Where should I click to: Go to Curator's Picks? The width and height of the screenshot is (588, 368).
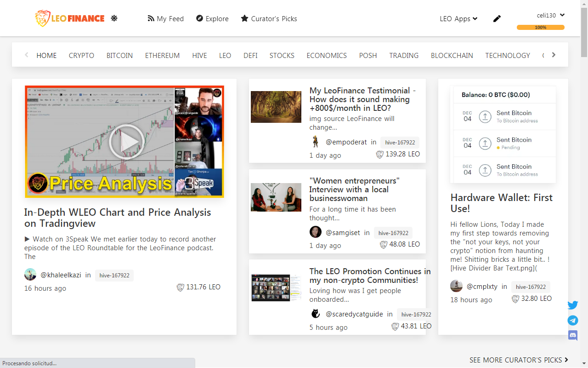point(269,19)
